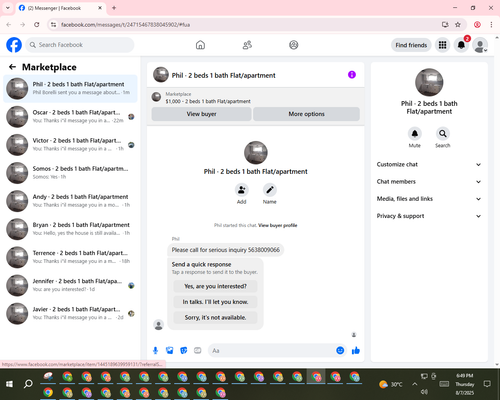Open the site information icon before the URL

[x=53, y=25]
